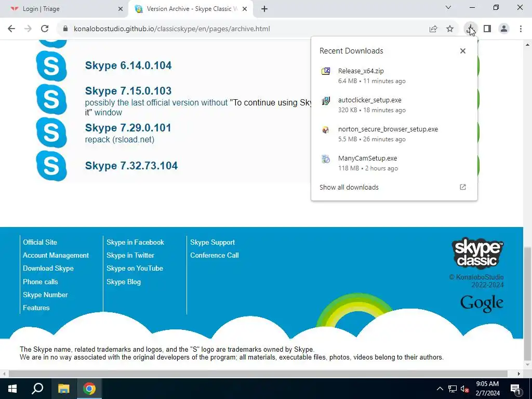Open Skype 7.29.0.101 link
Viewport: 532px width, 399px height.
tap(128, 128)
